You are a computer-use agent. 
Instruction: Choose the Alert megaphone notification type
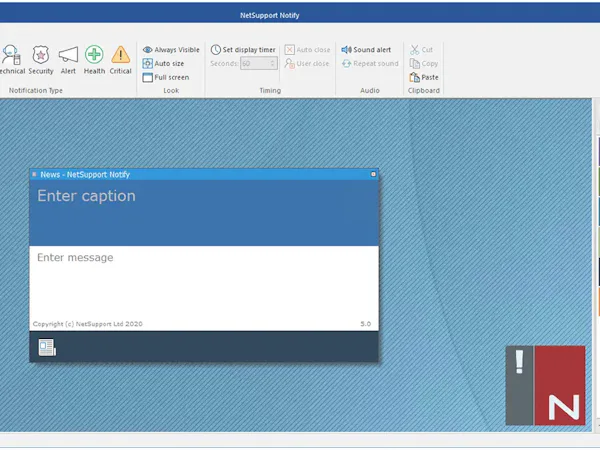click(x=68, y=60)
